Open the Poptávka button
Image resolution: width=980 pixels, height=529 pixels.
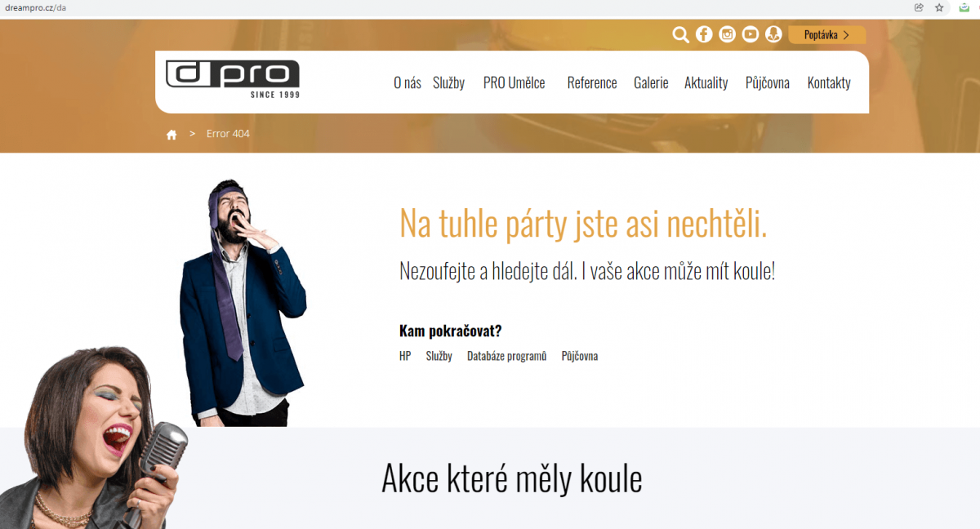[x=827, y=34]
